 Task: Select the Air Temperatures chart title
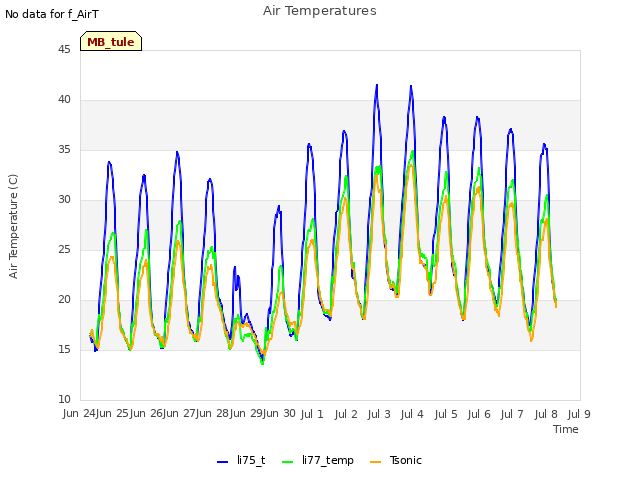point(320,11)
